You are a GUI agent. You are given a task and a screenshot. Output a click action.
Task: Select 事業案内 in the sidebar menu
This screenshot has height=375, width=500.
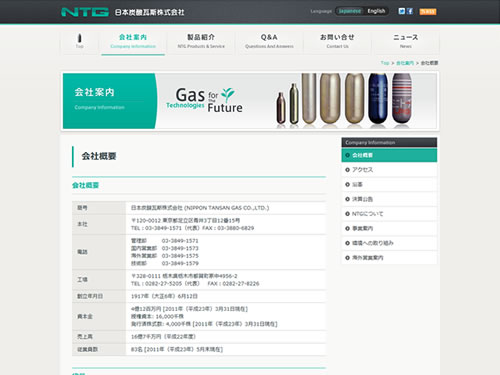389,228
